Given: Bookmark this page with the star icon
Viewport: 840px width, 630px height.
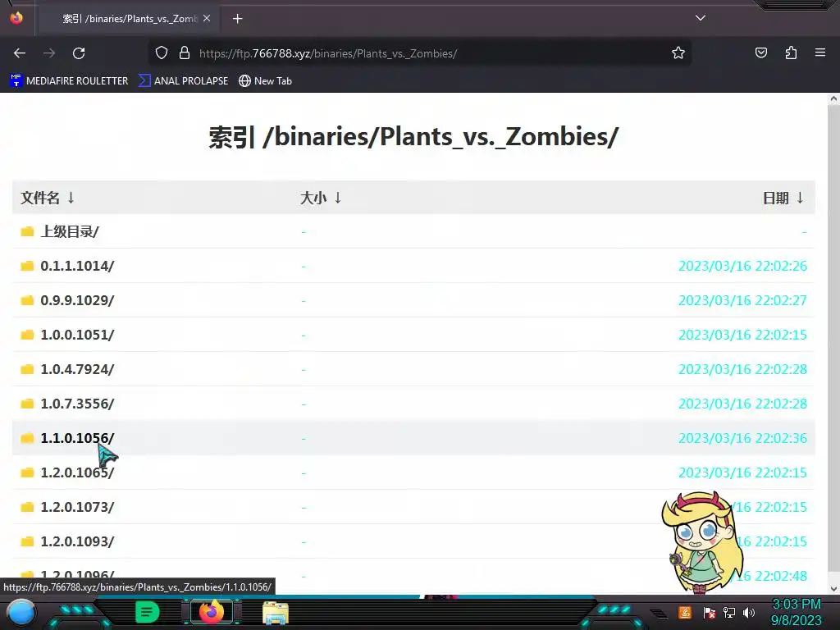Looking at the screenshot, I should click(x=678, y=53).
